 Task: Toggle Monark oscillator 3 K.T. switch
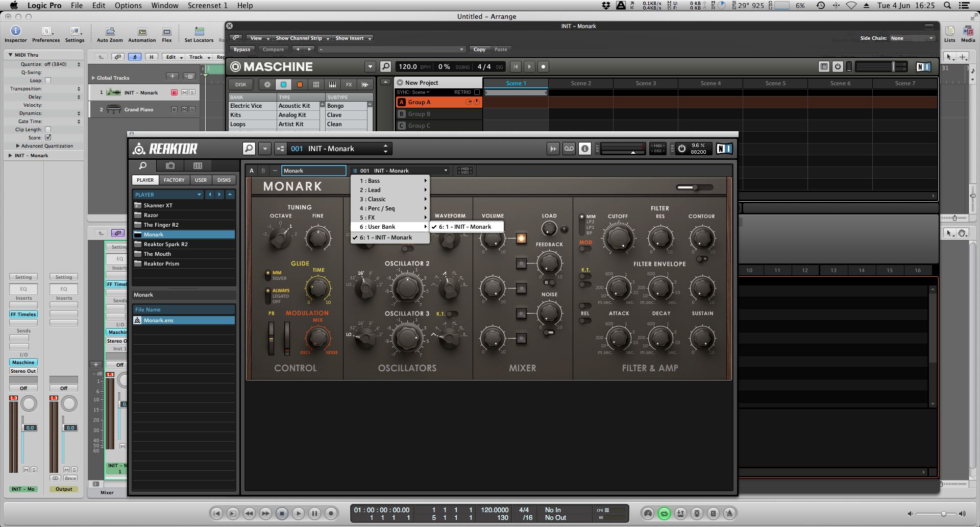[x=452, y=314]
